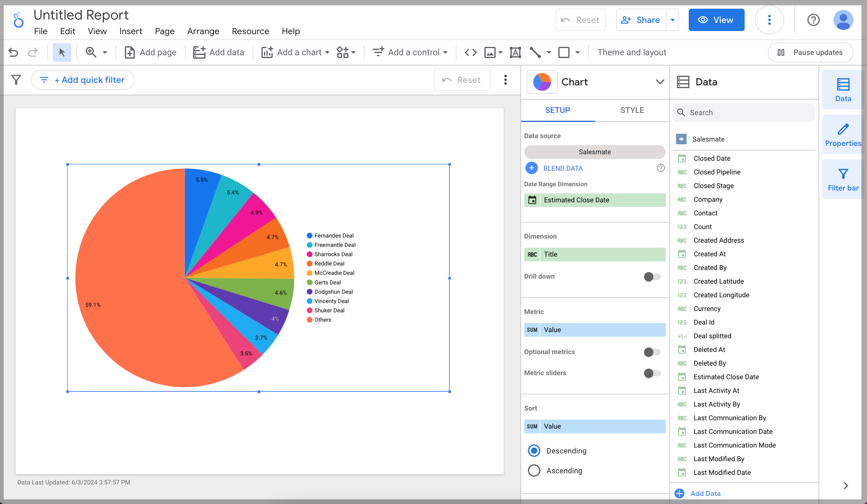Open the filter bar three-dot menu

(505, 80)
